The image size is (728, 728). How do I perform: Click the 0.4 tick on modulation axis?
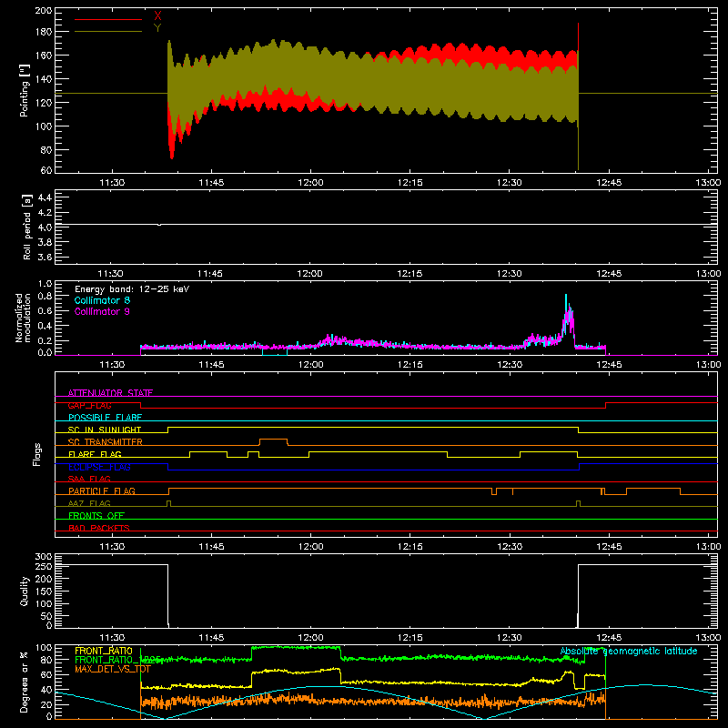click(x=45, y=326)
